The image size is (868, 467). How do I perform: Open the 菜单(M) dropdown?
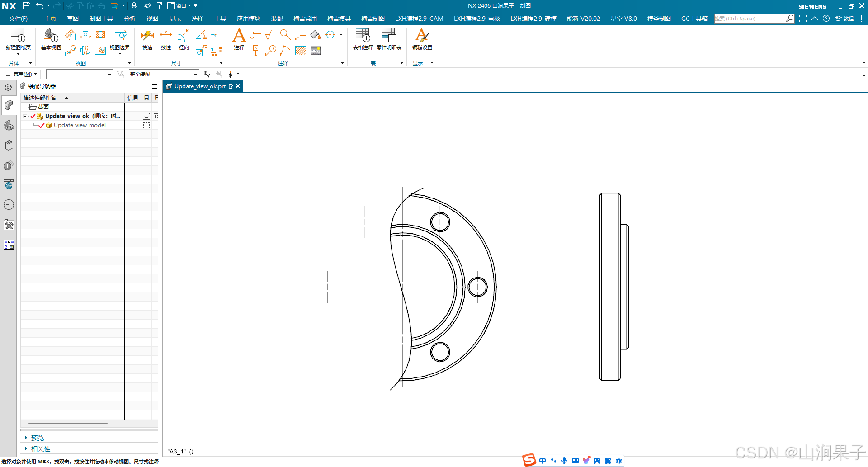[x=21, y=74]
